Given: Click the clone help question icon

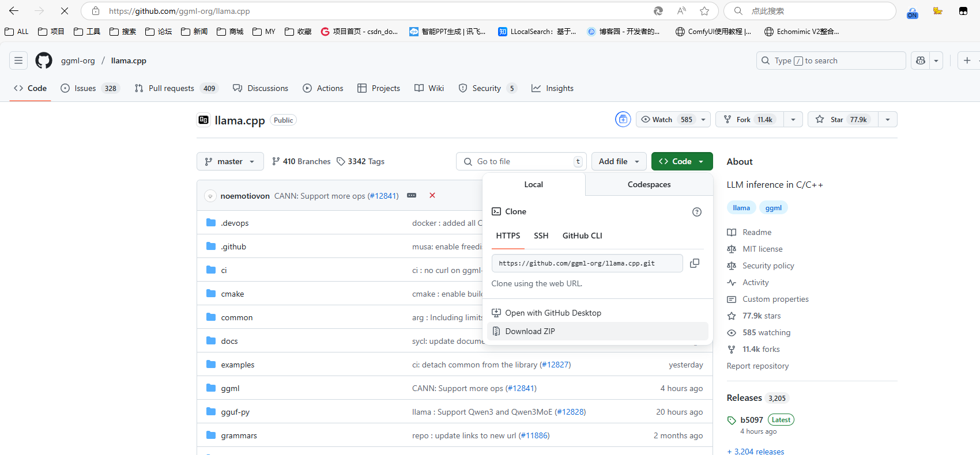Looking at the screenshot, I should click(x=697, y=212).
